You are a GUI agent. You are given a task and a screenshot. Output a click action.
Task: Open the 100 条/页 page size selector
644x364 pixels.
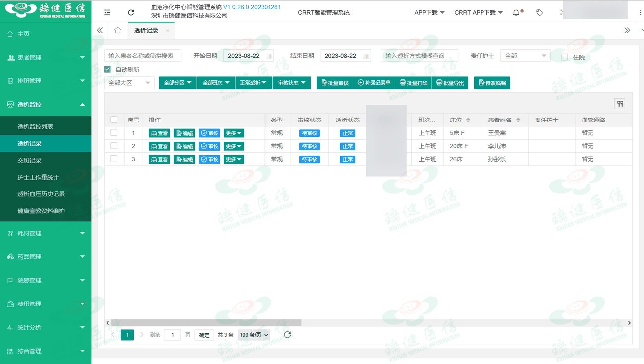click(254, 335)
